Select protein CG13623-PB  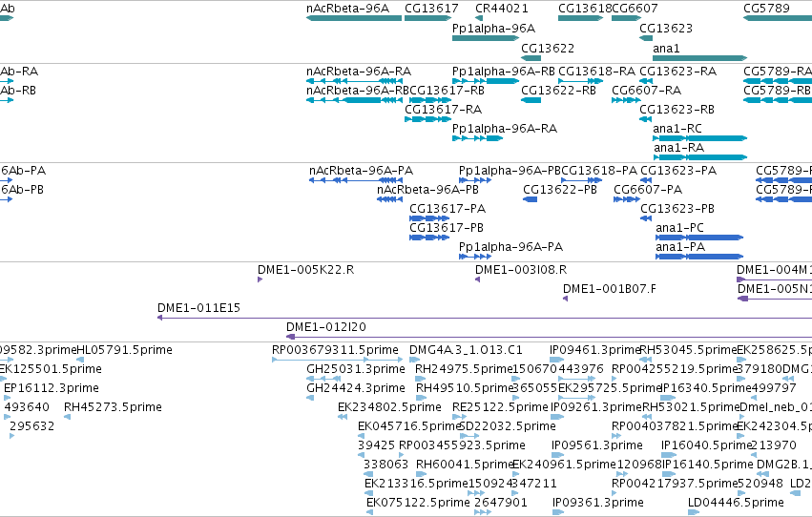click(646, 218)
